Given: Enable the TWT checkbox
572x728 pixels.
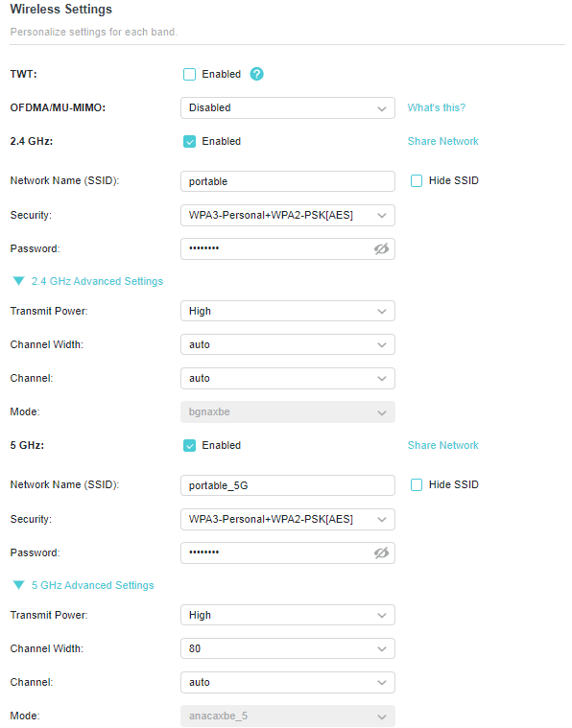Looking at the screenshot, I should coord(190,74).
